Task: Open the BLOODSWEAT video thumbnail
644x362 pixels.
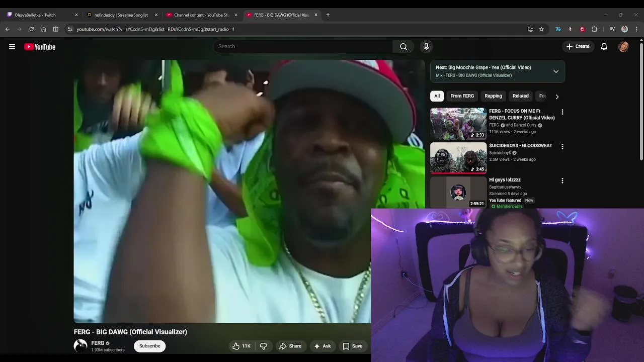Action: [458, 158]
